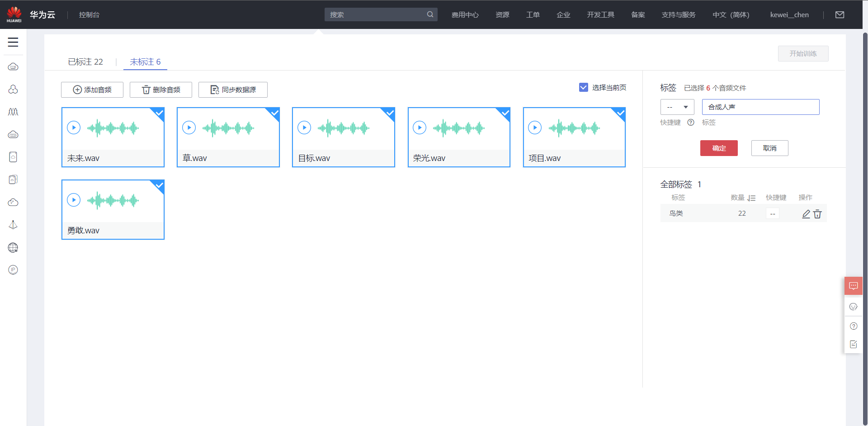Click the 鸟类 shortcut key field
This screenshot has height=426, width=868.
[x=773, y=213]
